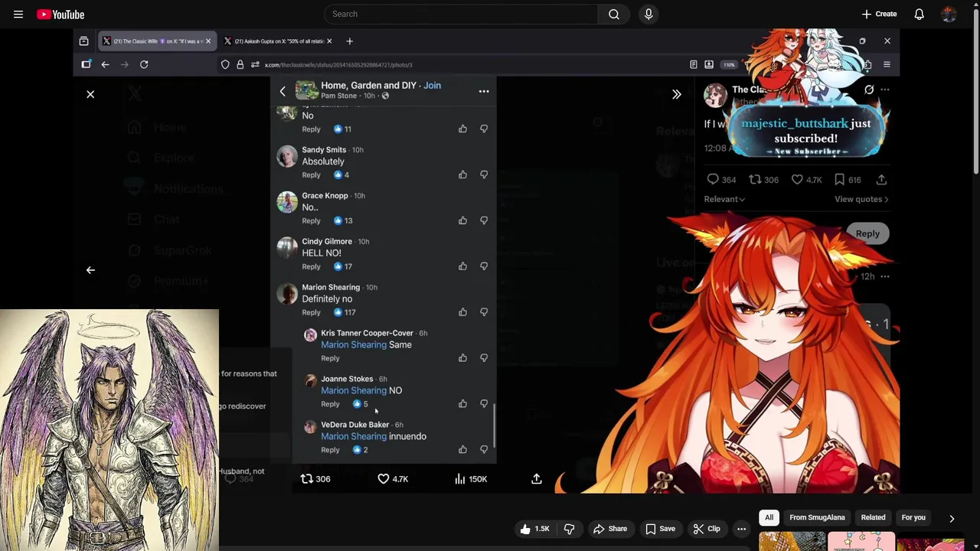Image resolution: width=980 pixels, height=551 pixels.
Task: Reload the page in embedded browser
Action: [x=144, y=64]
